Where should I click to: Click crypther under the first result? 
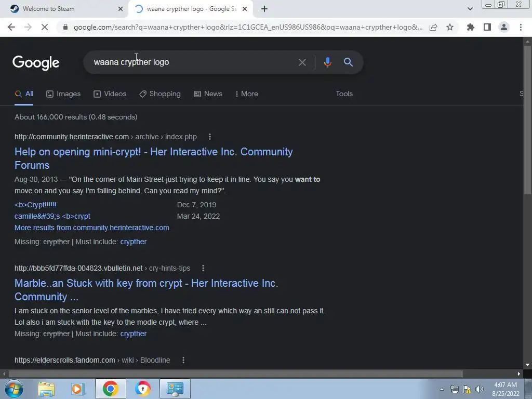pos(134,242)
